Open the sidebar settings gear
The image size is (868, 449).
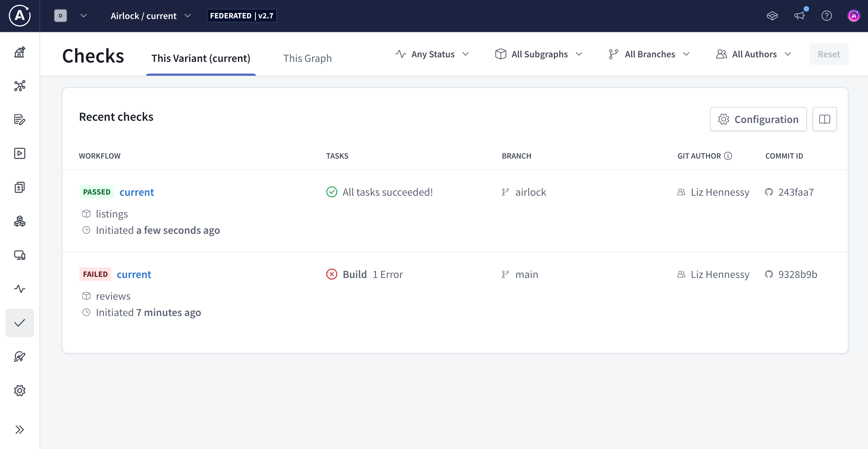tap(19, 390)
